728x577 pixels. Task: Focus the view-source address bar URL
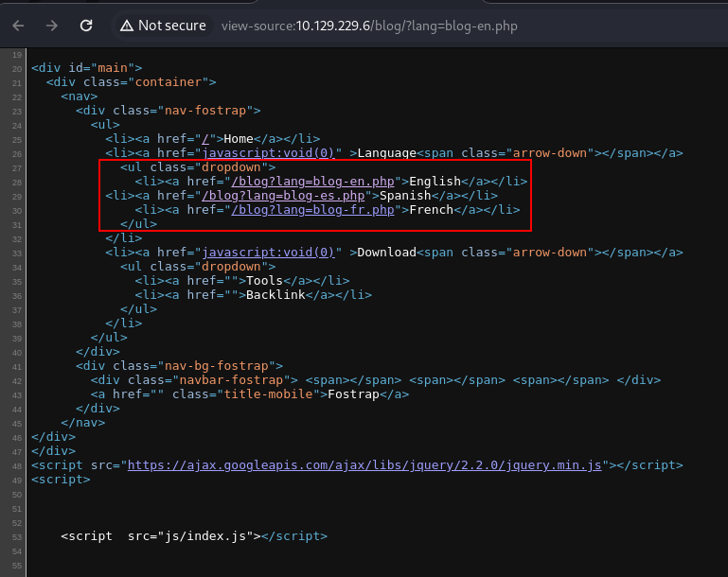click(369, 26)
